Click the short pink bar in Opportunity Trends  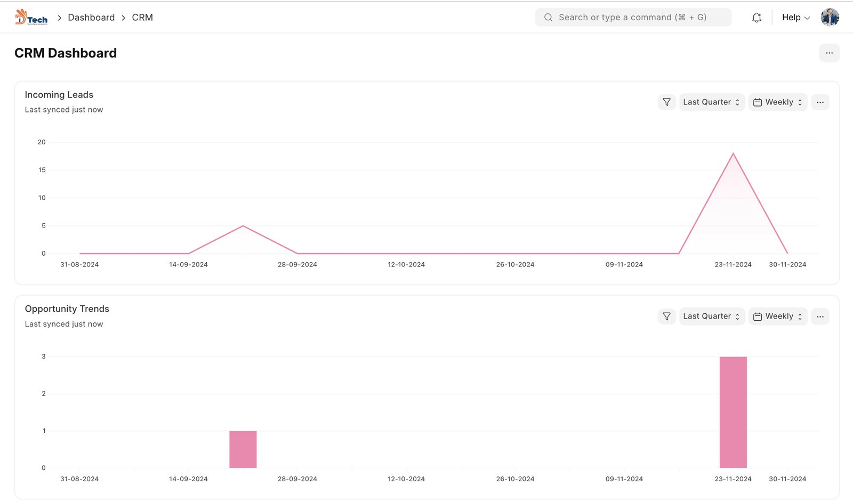click(243, 449)
